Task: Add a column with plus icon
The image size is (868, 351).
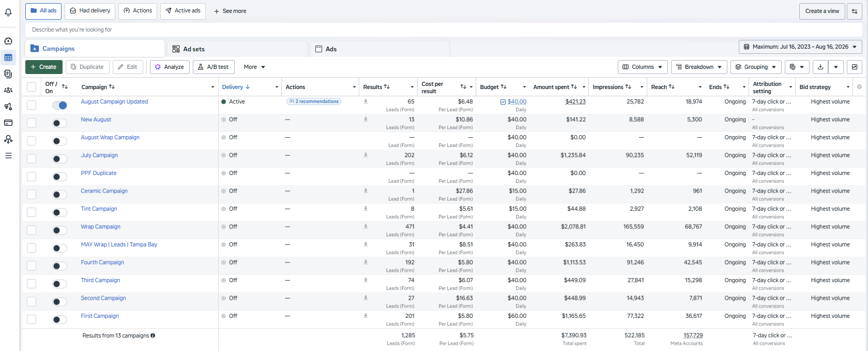Action: (x=859, y=87)
